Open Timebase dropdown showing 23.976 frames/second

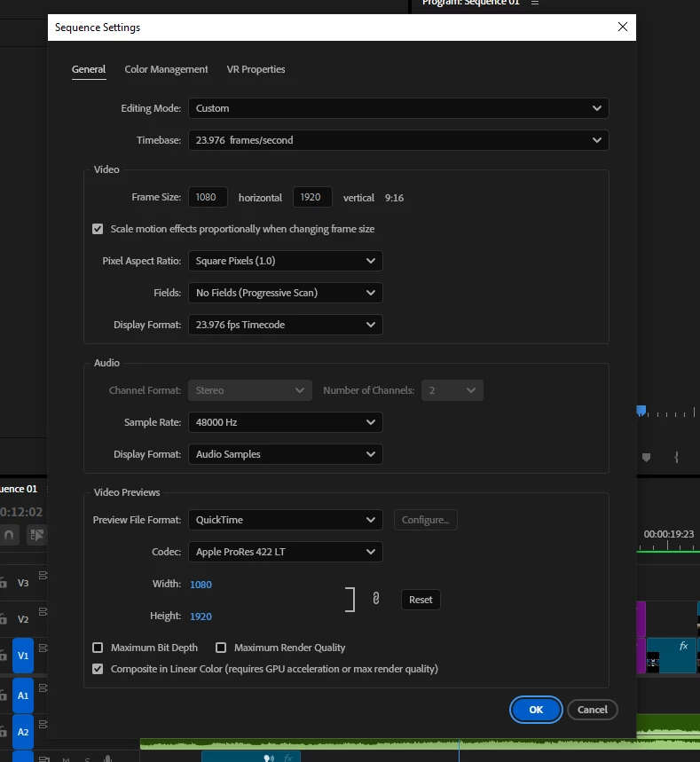398,140
